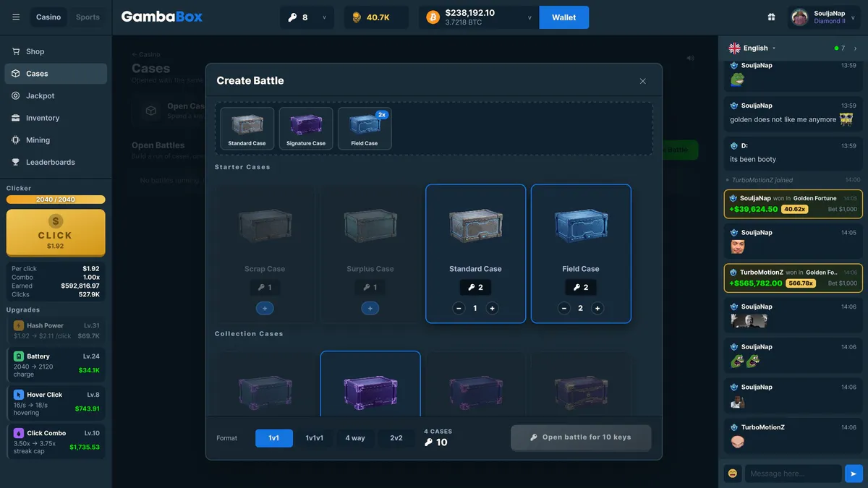Image resolution: width=868 pixels, height=488 pixels.
Task: Switch to the Sports tab
Action: click(88, 17)
